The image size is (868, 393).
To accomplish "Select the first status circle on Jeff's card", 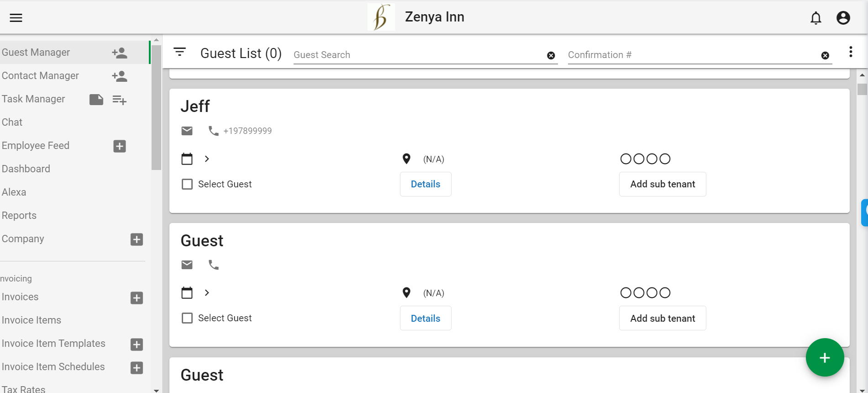I will tap(626, 159).
